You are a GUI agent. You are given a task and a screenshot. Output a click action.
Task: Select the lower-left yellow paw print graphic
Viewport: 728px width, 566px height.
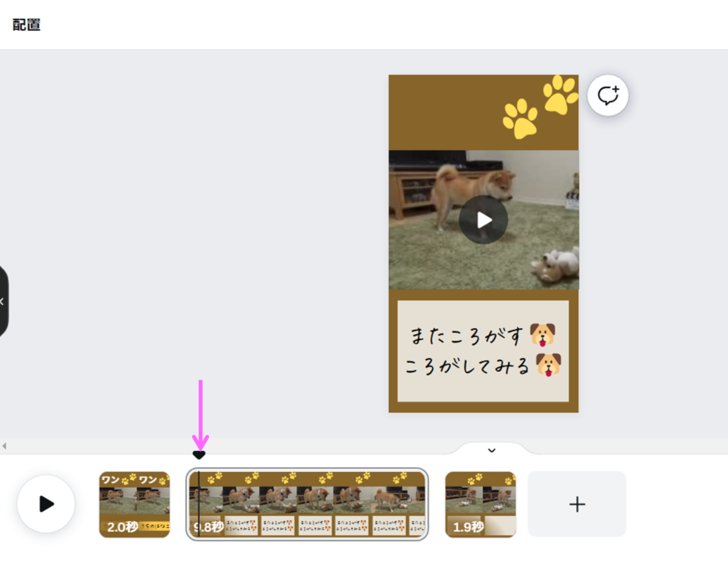point(520,119)
